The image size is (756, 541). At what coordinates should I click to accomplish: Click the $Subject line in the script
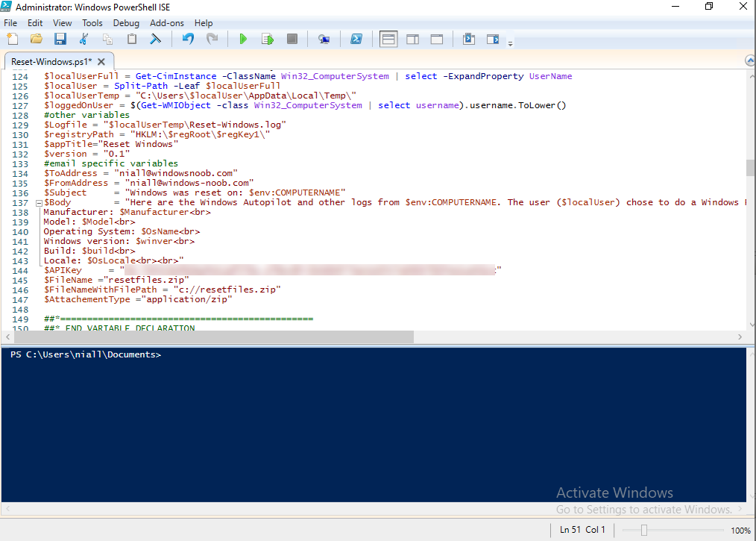(x=195, y=193)
